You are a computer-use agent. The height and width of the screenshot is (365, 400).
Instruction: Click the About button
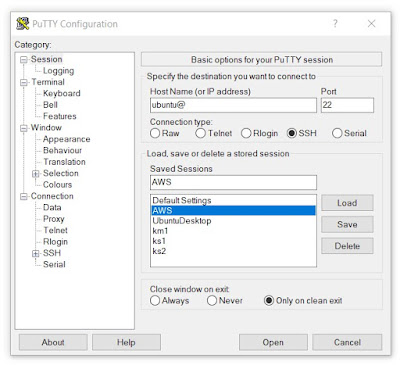(53, 342)
